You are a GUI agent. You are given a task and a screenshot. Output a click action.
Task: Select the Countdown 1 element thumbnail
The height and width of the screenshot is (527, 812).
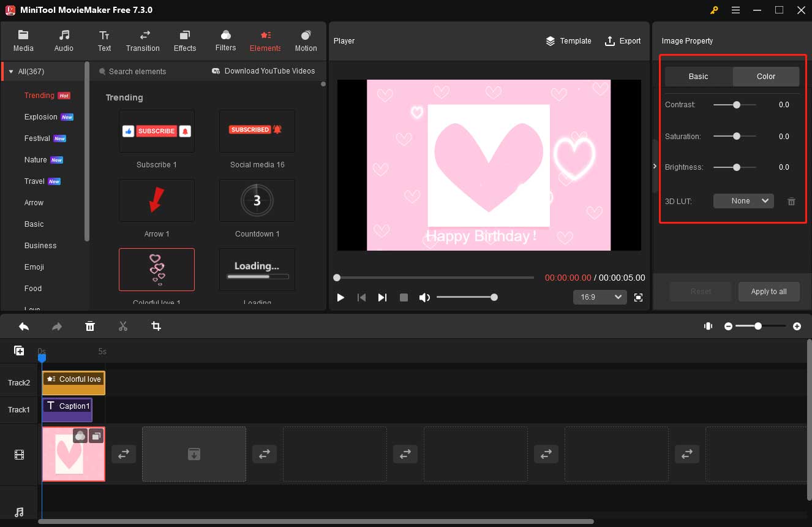point(257,200)
